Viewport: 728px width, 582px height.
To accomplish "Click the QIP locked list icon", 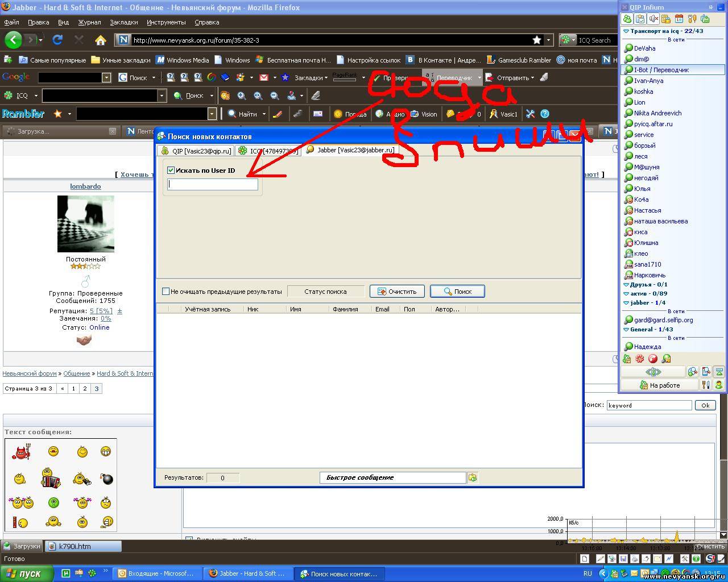I will coord(666,19).
